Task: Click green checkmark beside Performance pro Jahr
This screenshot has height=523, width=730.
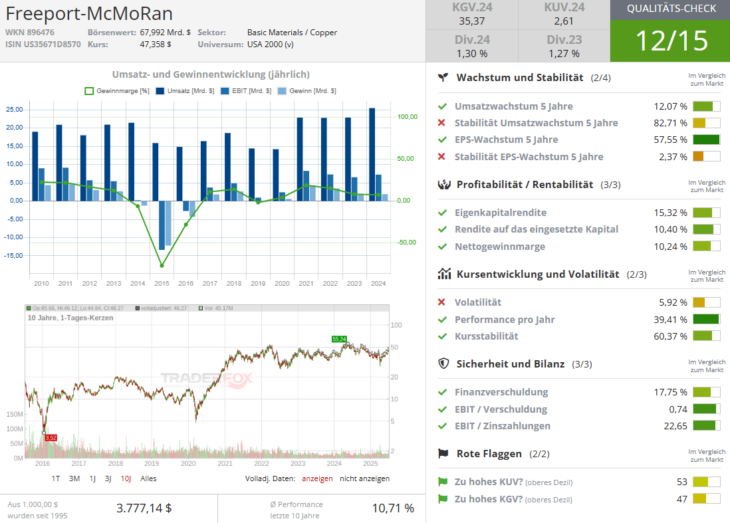Action: 442,319
